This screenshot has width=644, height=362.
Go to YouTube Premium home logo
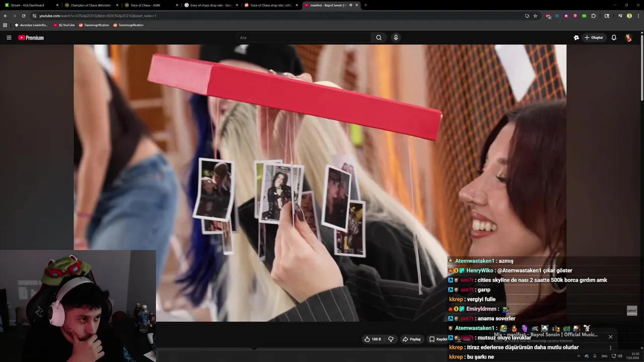point(31,38)
